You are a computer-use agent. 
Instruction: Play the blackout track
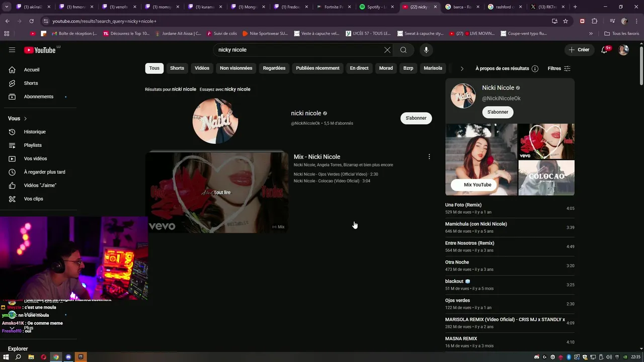tap(510, 285)
